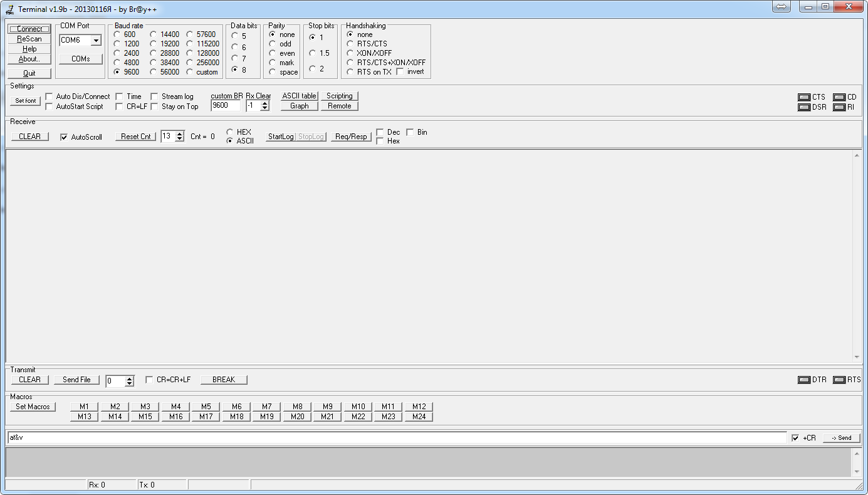The image size is (868, 495).
Task: Click the Connect button
Action: point(29,28)
